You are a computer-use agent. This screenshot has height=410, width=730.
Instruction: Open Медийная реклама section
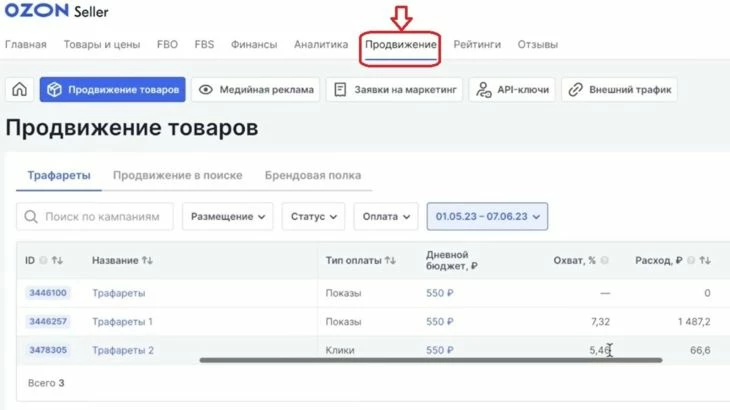tap(256, 89)
